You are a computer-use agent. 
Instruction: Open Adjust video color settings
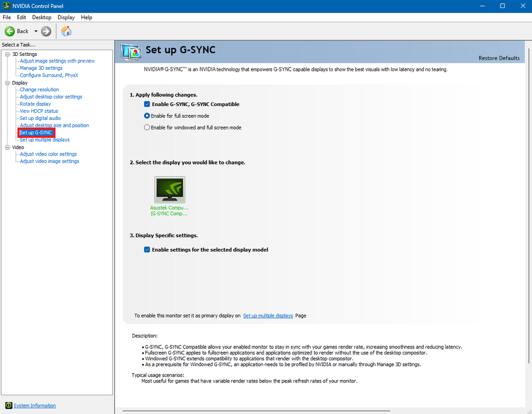coord(48,154)
